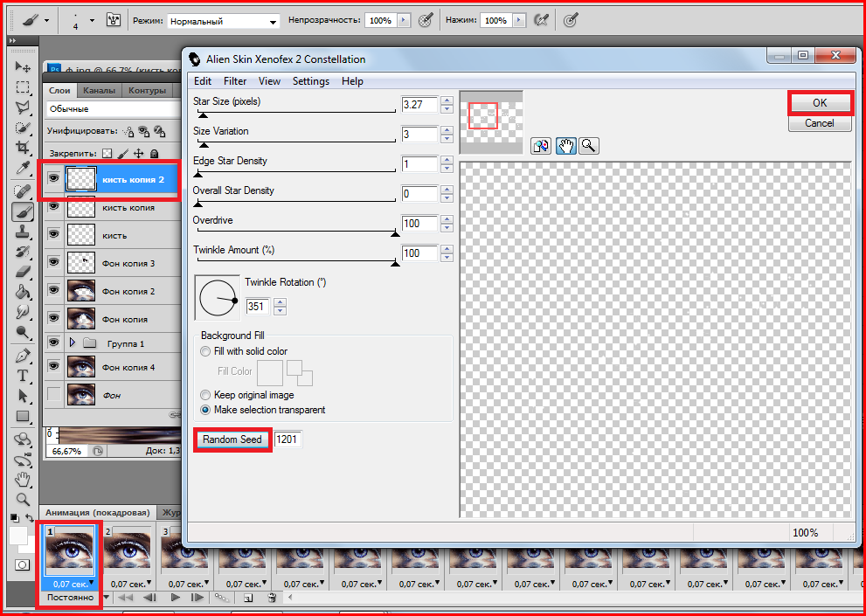Open the tool preset picker arrow
This screenshot has height=616, width=866.
pyautogui.click(x=47, y=20)
